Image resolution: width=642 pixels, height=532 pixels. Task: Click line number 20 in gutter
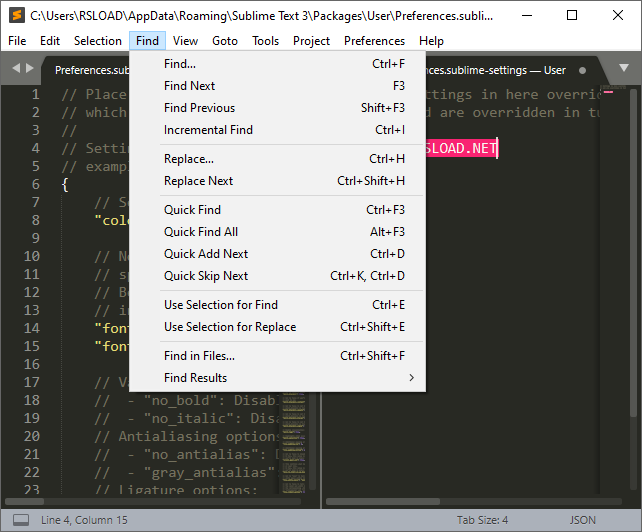point(32,437)
